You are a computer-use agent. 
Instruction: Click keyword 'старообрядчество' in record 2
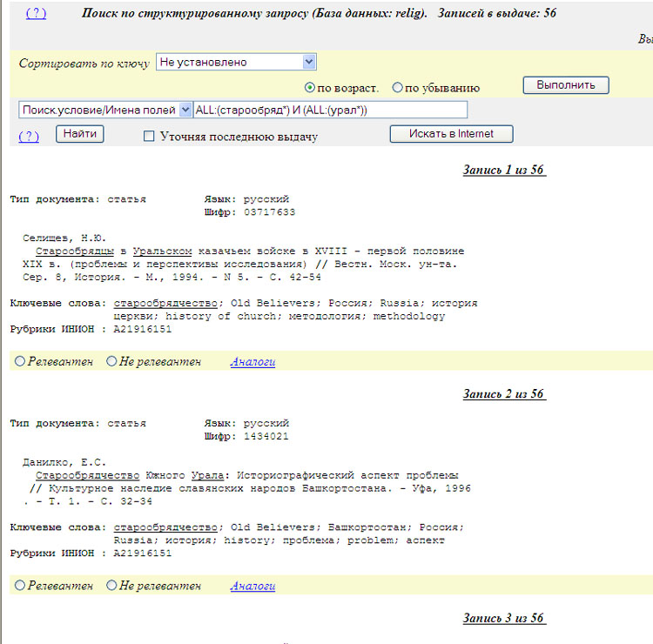tap(165, 527)
